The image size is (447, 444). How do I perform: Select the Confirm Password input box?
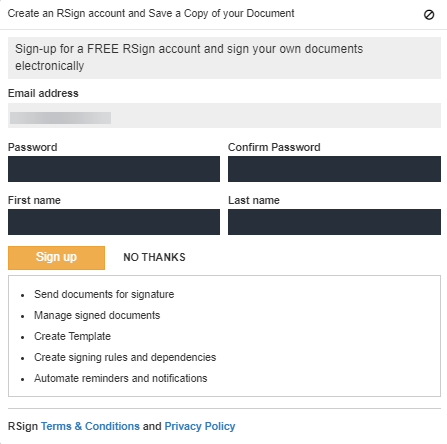pos(334,169)
